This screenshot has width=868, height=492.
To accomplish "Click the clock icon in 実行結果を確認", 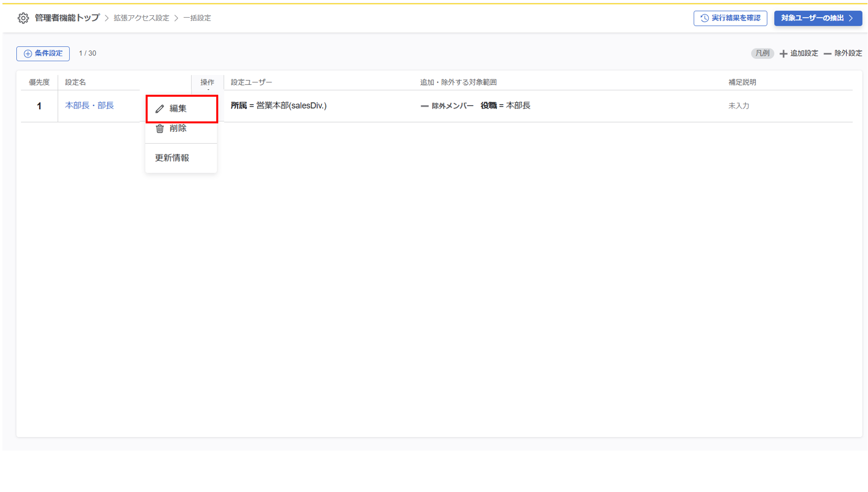I will (x=705, y=18).
